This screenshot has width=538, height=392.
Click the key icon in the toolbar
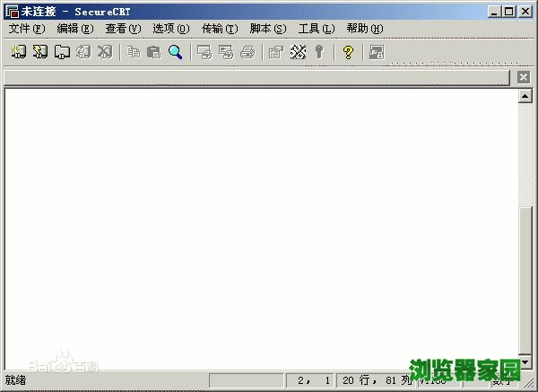coord(318,52)
